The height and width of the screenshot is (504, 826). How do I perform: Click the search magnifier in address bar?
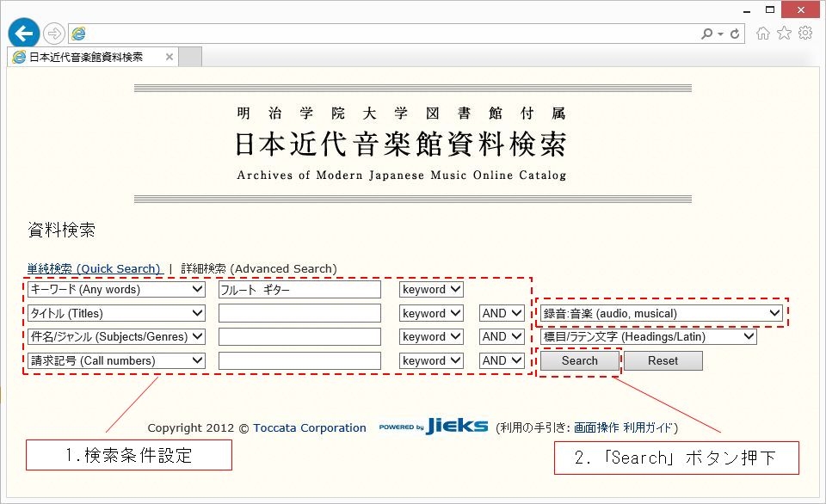point(708,34)
